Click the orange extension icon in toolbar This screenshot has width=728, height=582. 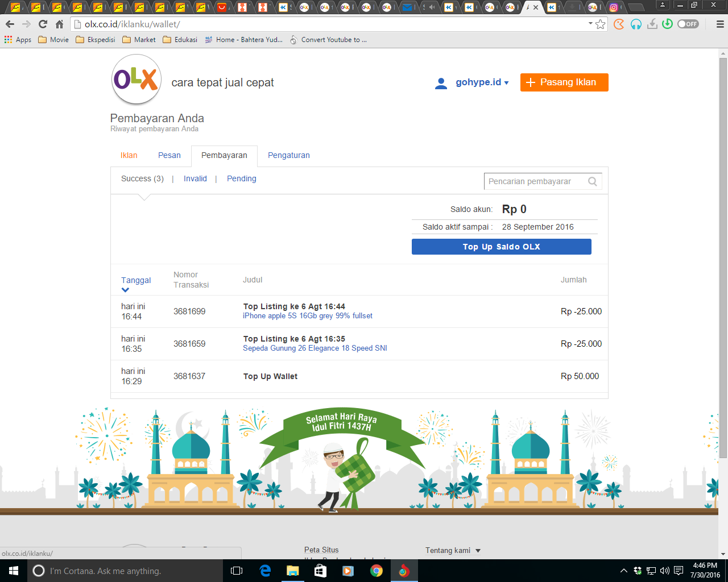[619, 24]
